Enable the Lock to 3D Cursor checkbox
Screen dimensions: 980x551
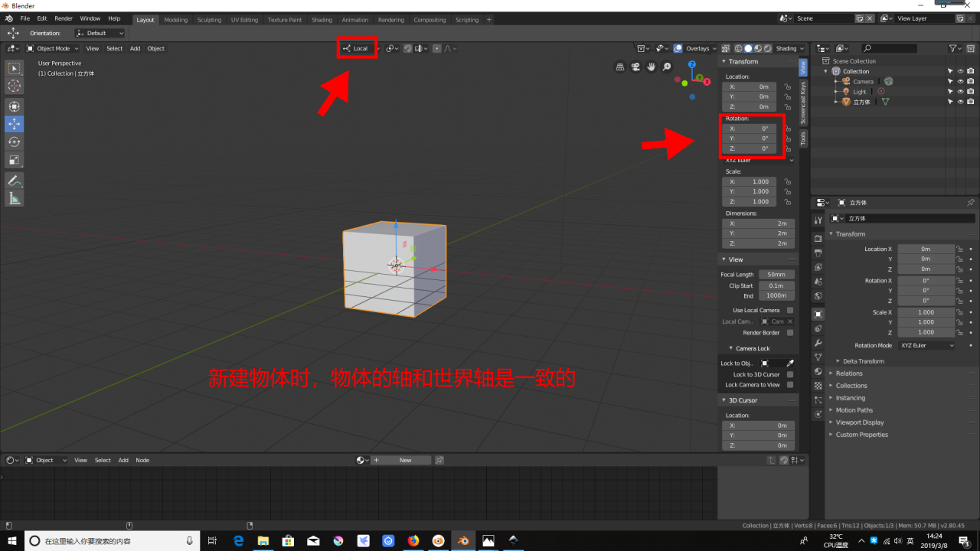pos(790,374)
